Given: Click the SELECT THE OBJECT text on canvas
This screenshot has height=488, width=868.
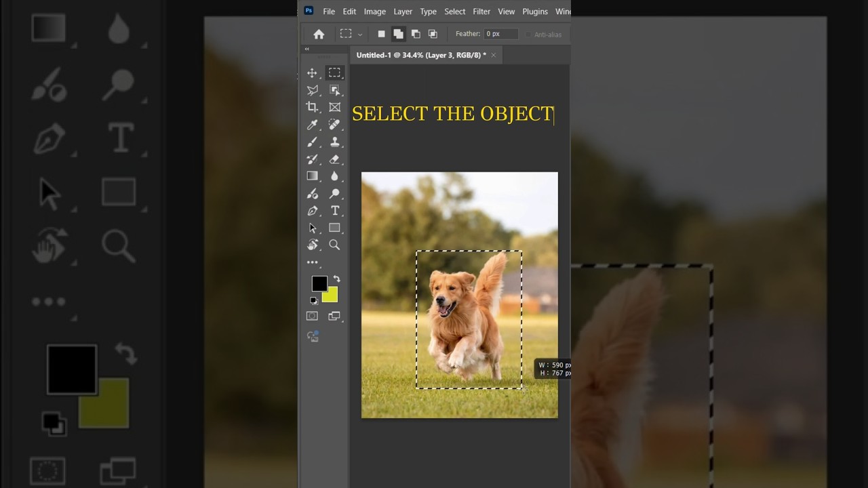Looking at the screenshot, I should point(452,114).
